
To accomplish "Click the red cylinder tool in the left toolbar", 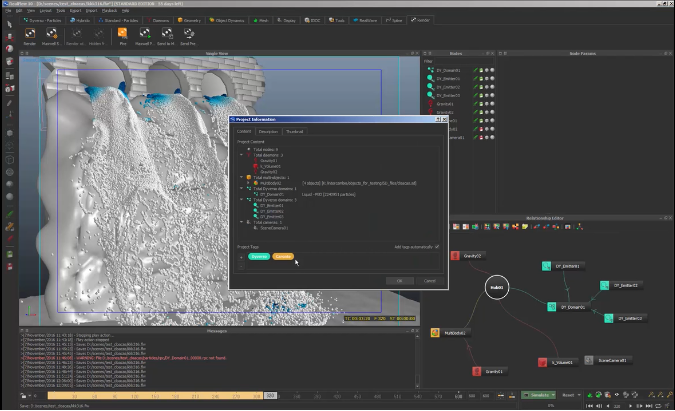I will tap(9, 37).
